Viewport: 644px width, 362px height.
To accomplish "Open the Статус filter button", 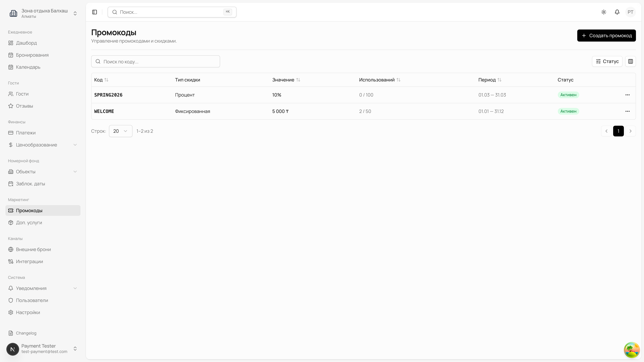I will [607, 62].
